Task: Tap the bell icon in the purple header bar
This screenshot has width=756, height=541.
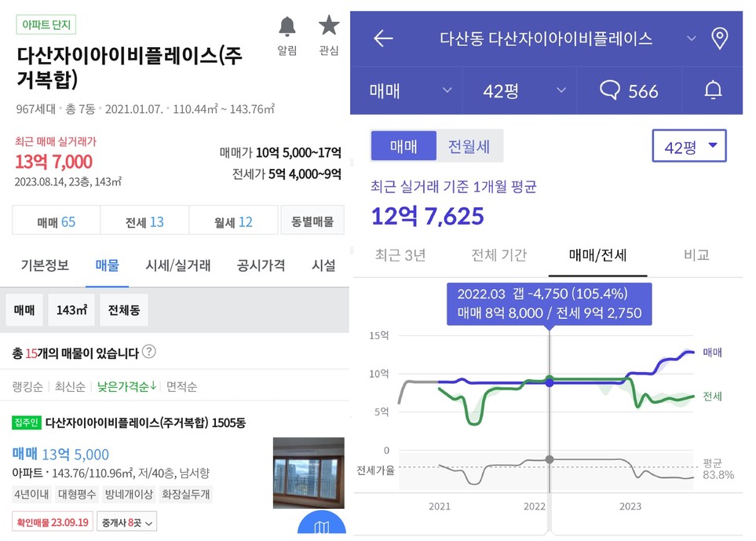Action: point(713,90)
